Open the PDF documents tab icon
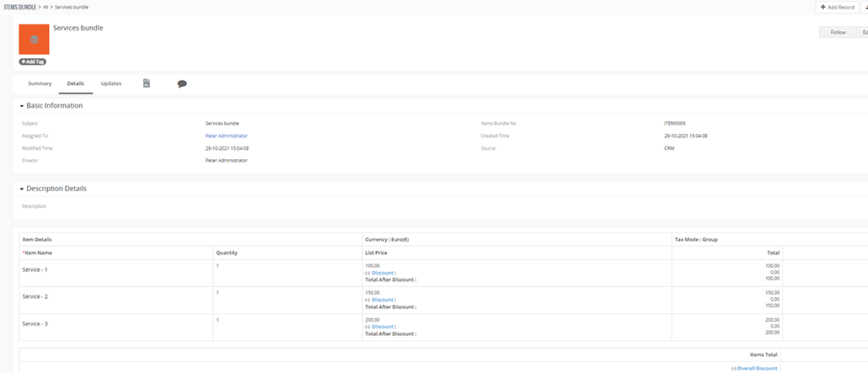This screenshot has width=868, height=373. point(147,83)
